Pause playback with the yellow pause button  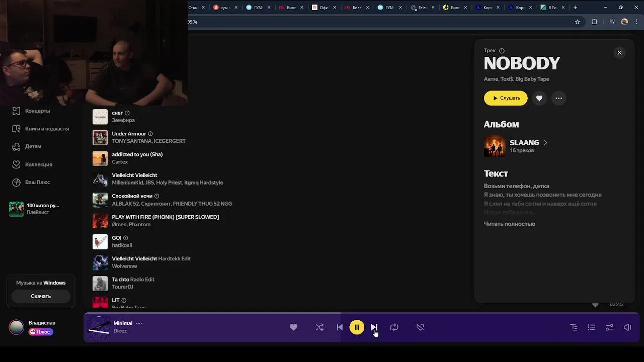tap(357, 327)
